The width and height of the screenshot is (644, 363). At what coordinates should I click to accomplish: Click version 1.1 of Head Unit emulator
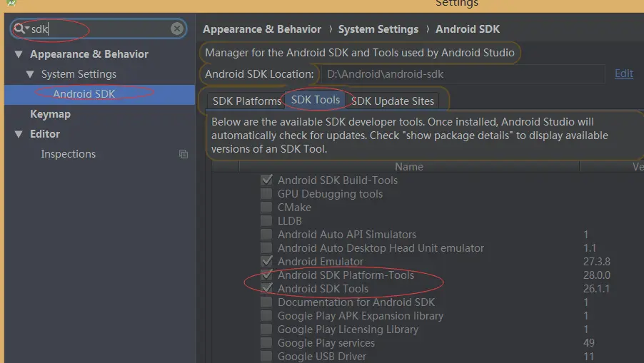tap(590, 247)
